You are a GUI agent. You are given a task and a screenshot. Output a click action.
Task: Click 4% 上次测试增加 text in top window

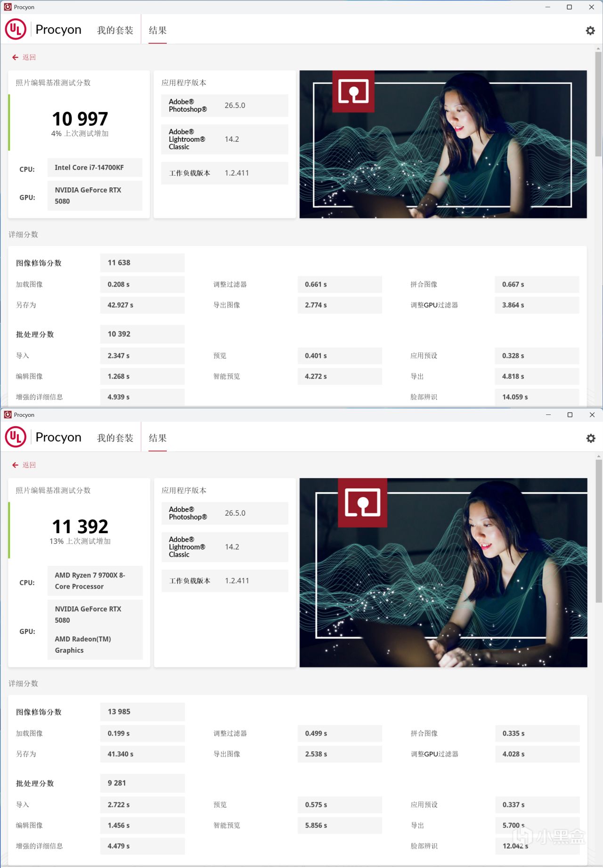(x=80, y=134)
